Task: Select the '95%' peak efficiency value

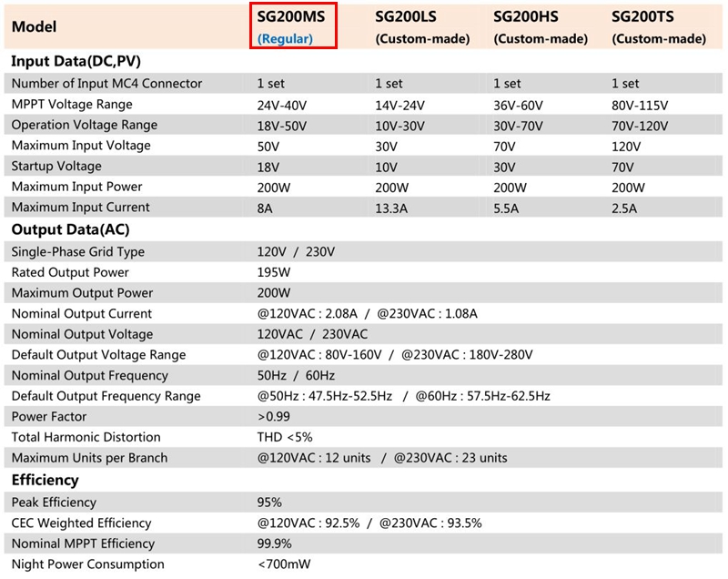Action: pos(269,503)
